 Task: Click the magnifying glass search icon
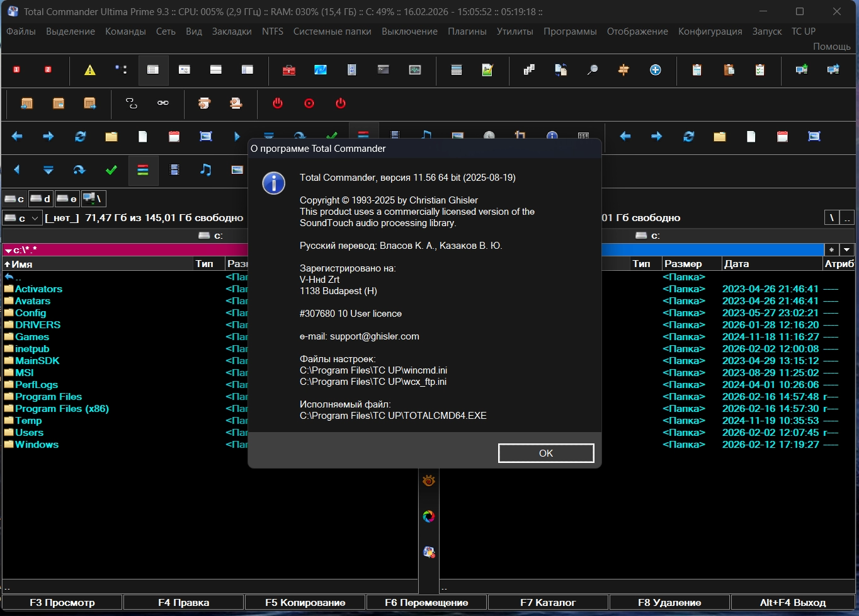592,70
